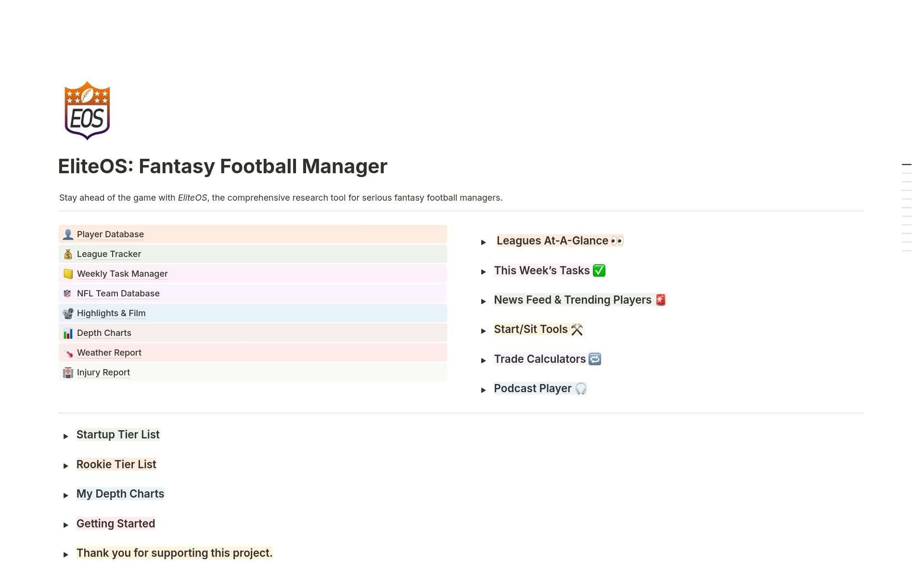Expand the News Feed & Trending Players toggle
Viewport: 924px width, 577px height.
pos(483,301)
